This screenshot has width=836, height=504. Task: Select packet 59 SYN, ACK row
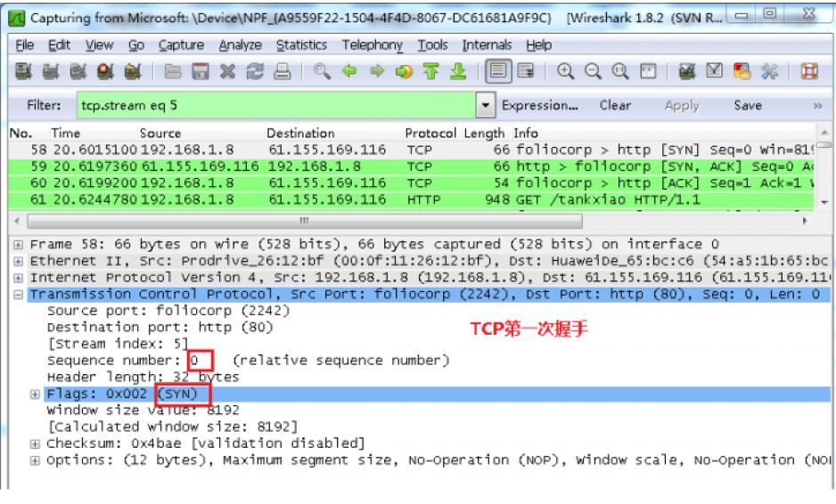[x=411, y=167]
